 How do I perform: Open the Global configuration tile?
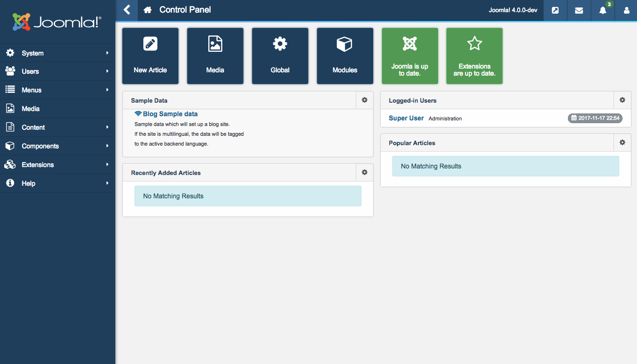point(280,56)
